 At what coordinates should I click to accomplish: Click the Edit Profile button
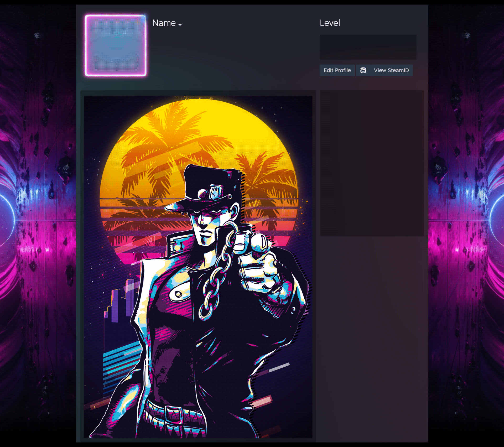click(337, 70)
